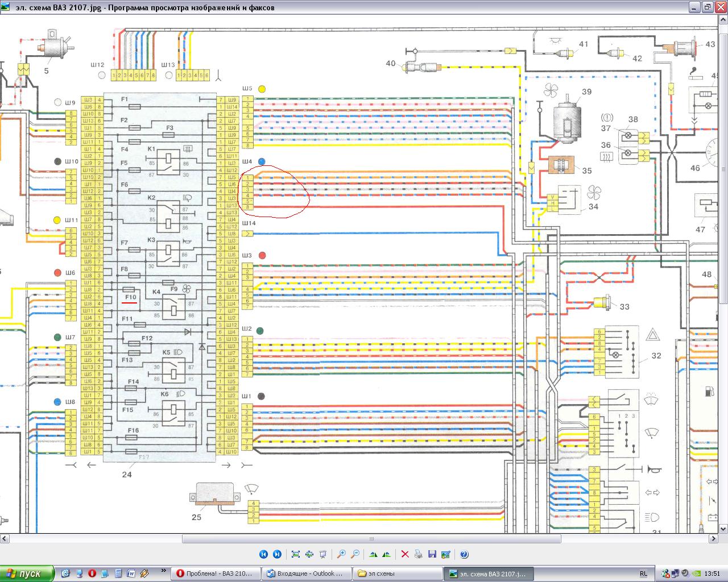Image resolution: width=728 pixels, height=582 pixels.
Task: Open the Пуск start menu
Action: click(27, 573)
